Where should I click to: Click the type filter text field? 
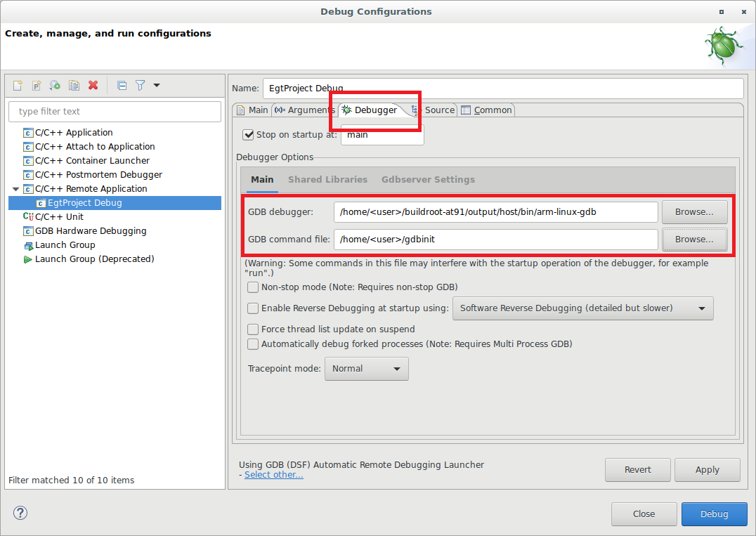(x=115, y=111)
